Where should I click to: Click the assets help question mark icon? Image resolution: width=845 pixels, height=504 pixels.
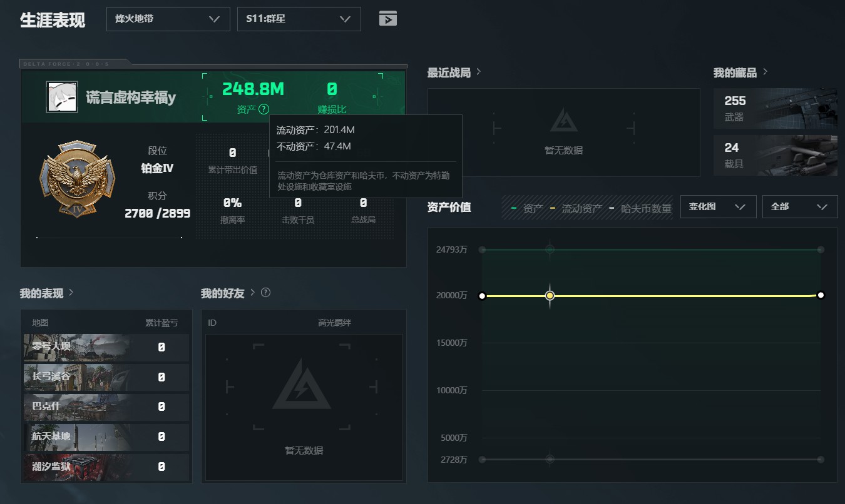[264, 109]
